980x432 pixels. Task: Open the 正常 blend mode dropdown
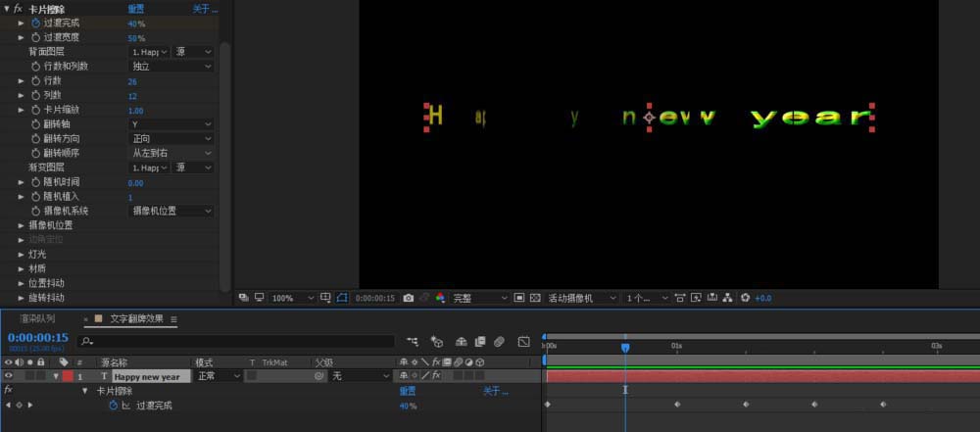(x=219, y=376)
